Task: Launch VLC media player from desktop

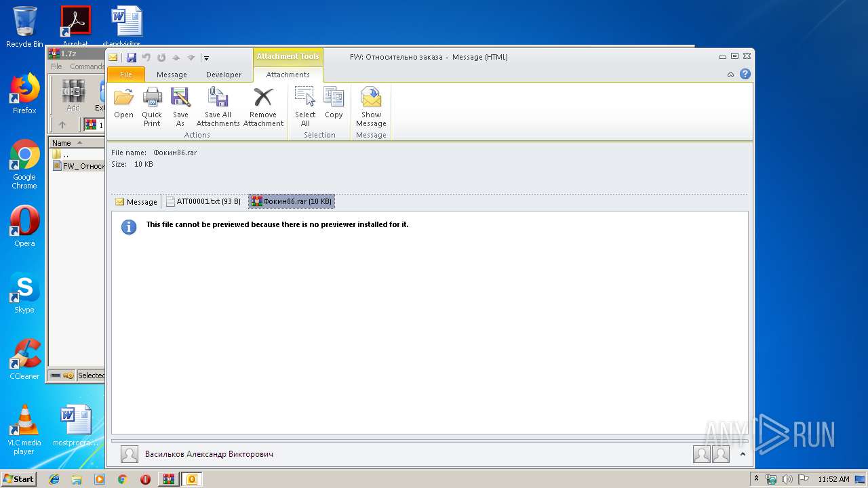Action: (24, 430)
